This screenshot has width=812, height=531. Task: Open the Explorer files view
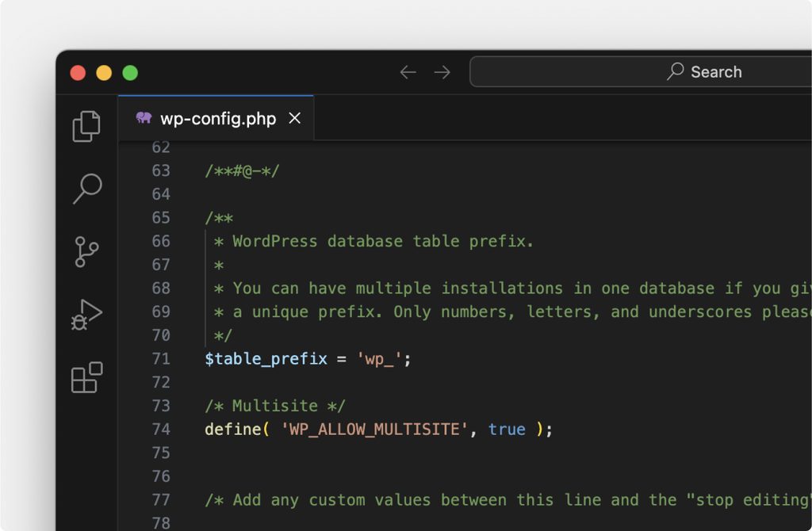point(86,126)
